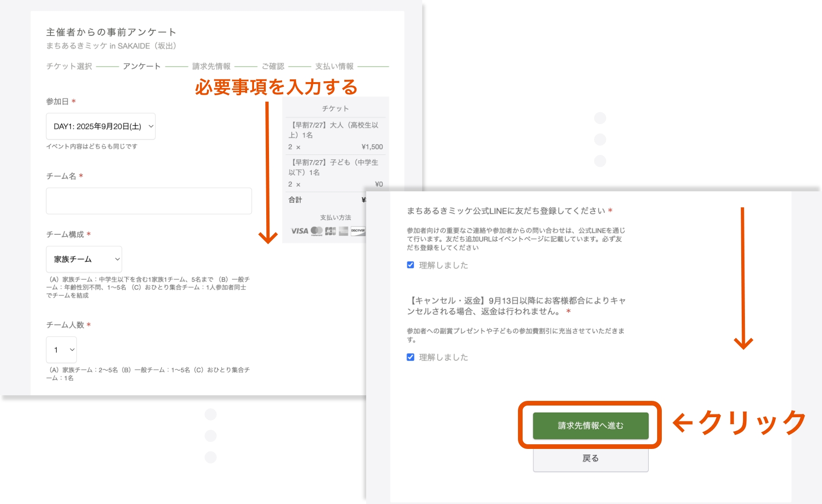Screen dimensions: 822x504
Task: Click the 公式LINEに友だち登録してください question text
Action: pos(506,211)
